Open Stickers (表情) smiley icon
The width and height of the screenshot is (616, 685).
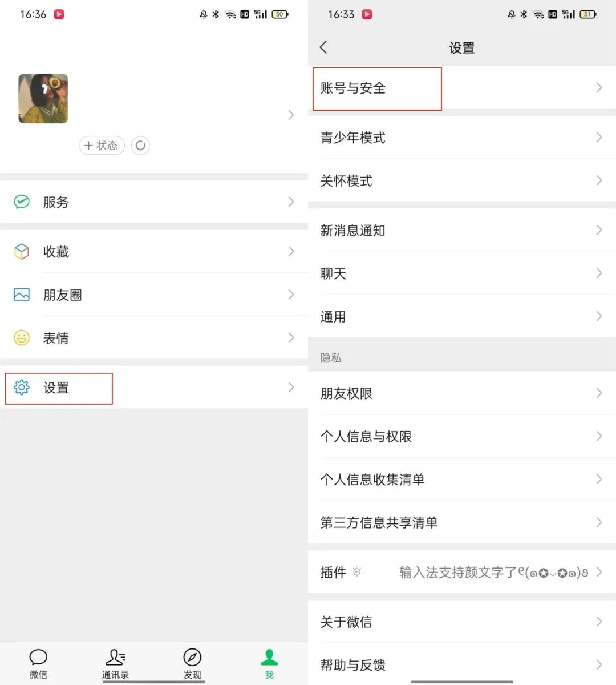tap(22, 338)
